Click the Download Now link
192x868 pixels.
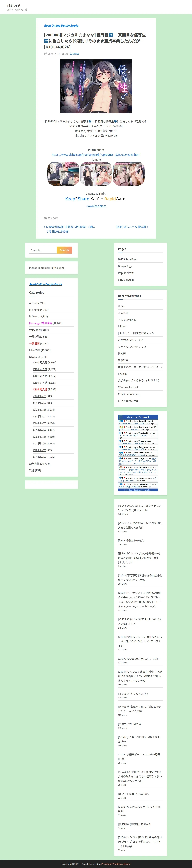tap(96, 206)
